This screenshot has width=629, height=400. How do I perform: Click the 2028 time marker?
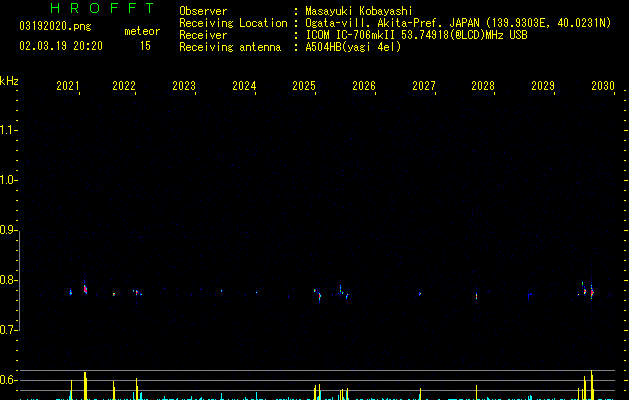pos(483,86)
